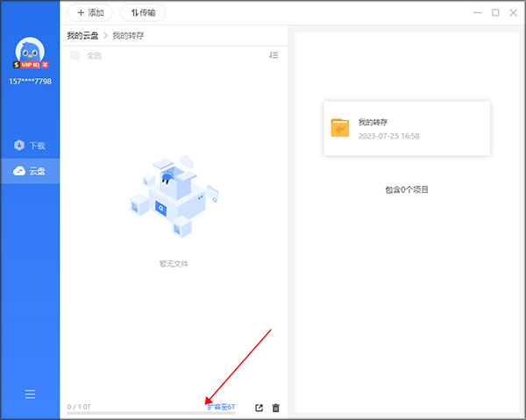Viewport: 526px width, 420px height.
Task: Open the 传输 (transfer) panel
Action: 143,13
